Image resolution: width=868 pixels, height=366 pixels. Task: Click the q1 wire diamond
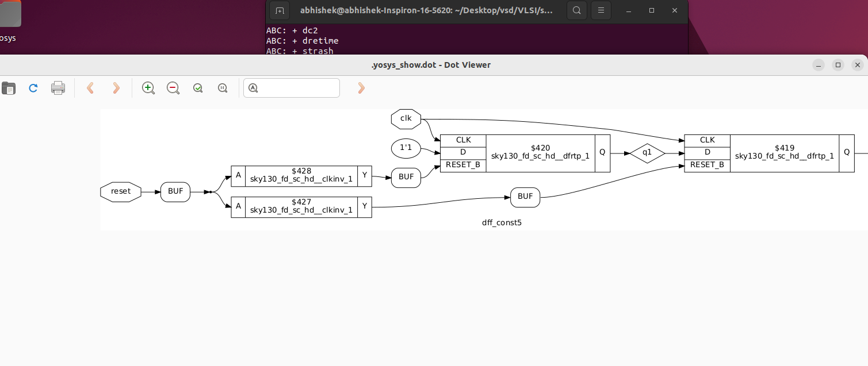(x=647, y=153)
